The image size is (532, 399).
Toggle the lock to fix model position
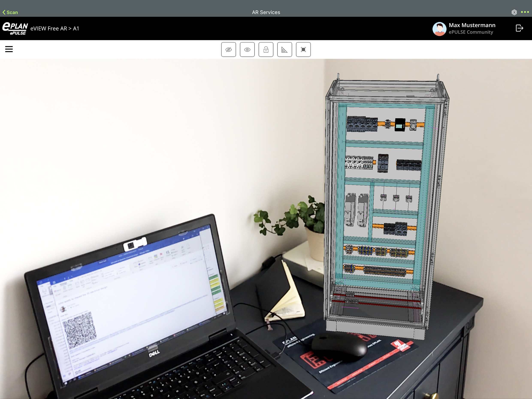click(x=266, y=49)
